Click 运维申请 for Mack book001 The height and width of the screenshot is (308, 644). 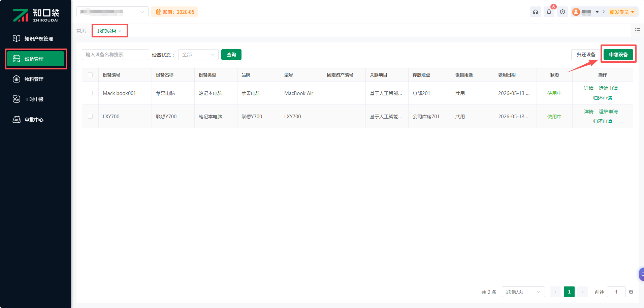click(608, 88)
